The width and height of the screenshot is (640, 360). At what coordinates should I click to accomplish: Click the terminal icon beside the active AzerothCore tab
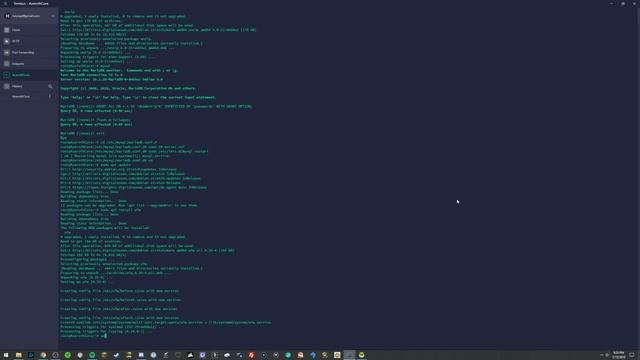tap(7, 75)
